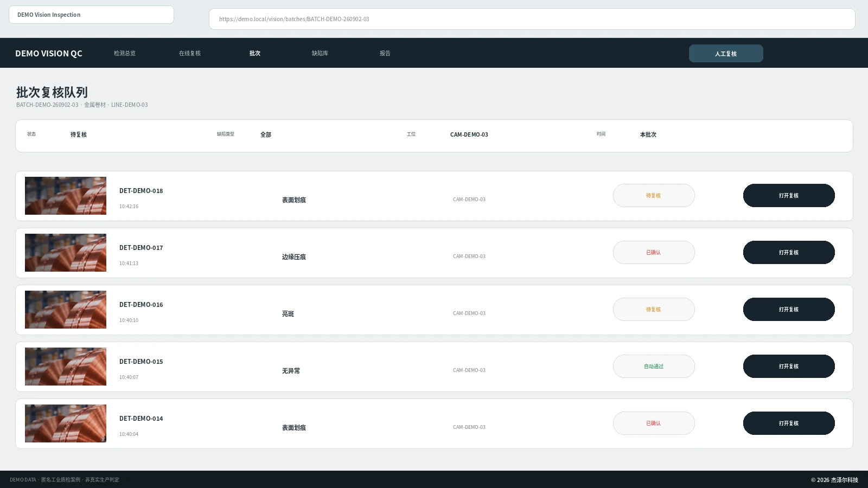Open the DET-DEMO-016 coil thumbnail
This screenshot has height=488, width=868.
click(66, 310)
